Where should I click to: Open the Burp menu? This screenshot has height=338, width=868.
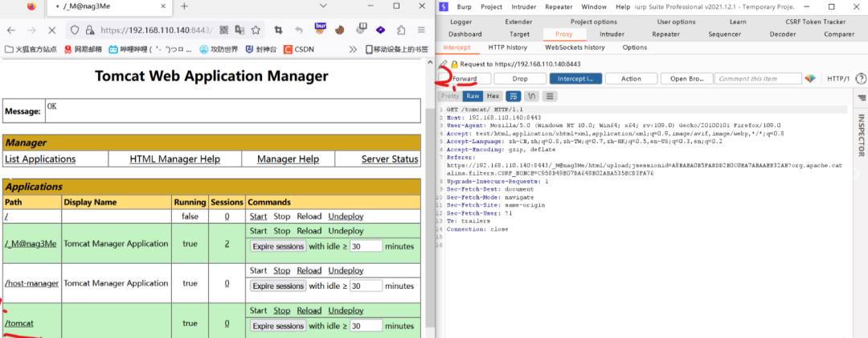coord(464,6)
